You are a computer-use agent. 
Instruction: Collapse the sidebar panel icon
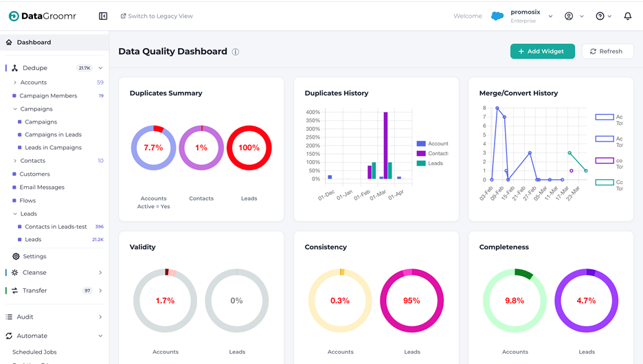click(x=103, y=16)
